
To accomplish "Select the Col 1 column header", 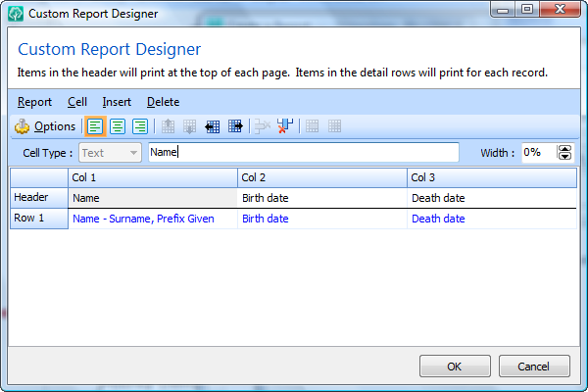I will (153, 177).
